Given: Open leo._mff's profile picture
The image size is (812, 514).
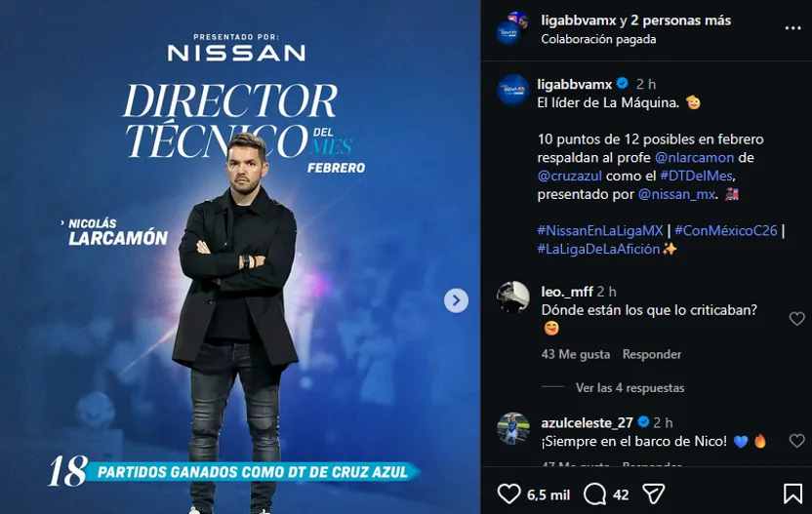Looking at the screenshot, I should click(x=512, y=297).
